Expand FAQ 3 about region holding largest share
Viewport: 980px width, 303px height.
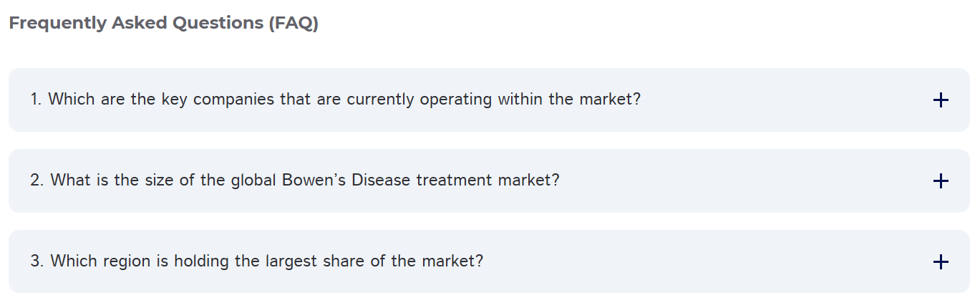(489, 261)
